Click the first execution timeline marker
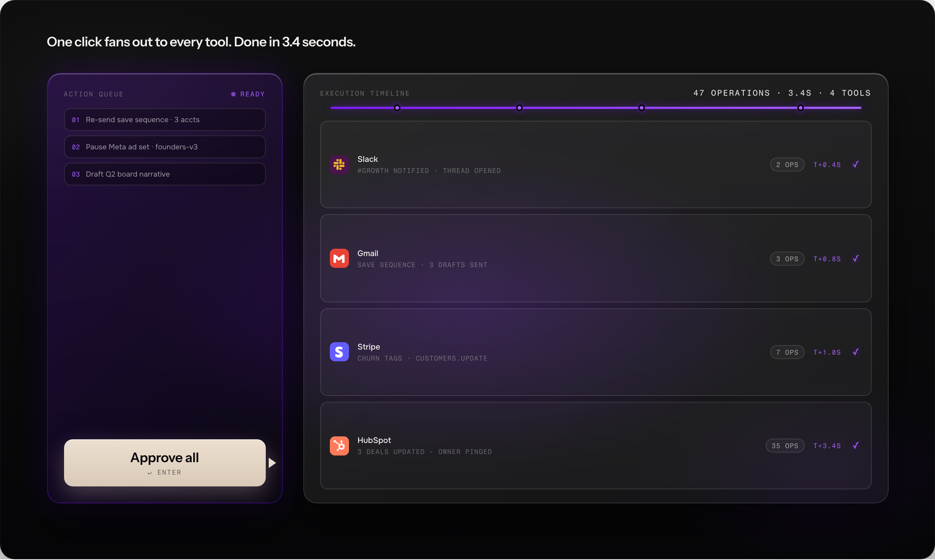Viewport: 935px width, 560px height. [397, 108]
